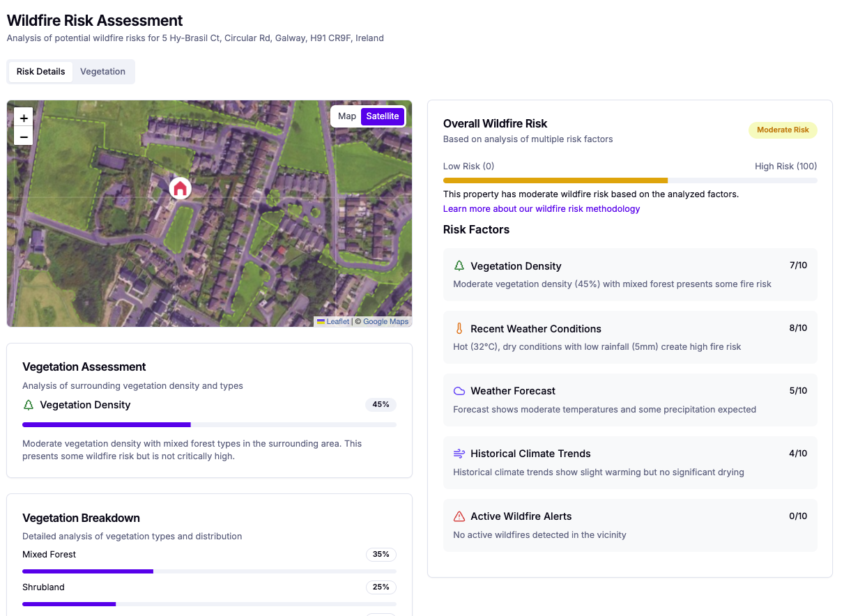Click the Shrubland 25% percentage badge

pyautogui.click(x=381, y=587)
